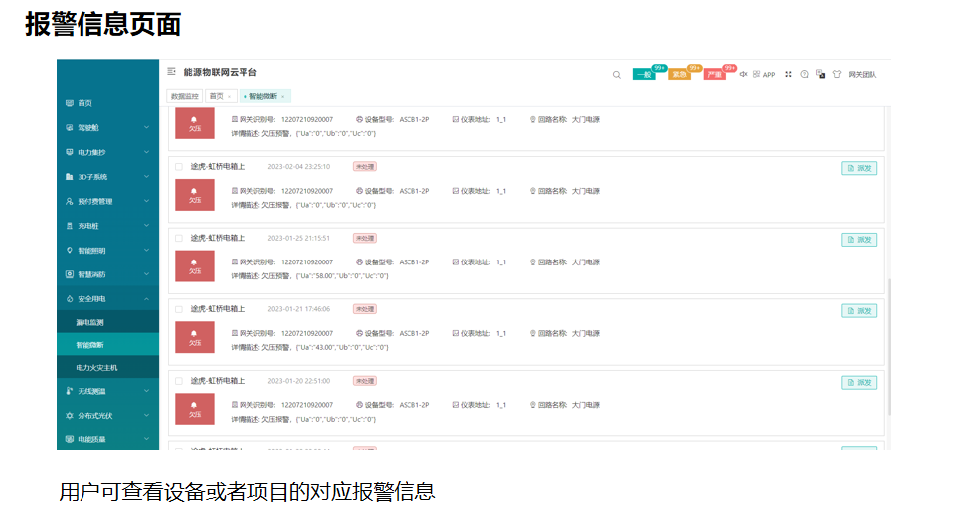Screen dimensions: 980x522
Task: Click the 充电桩 charger icon
Action: click(x=70, y=226)
